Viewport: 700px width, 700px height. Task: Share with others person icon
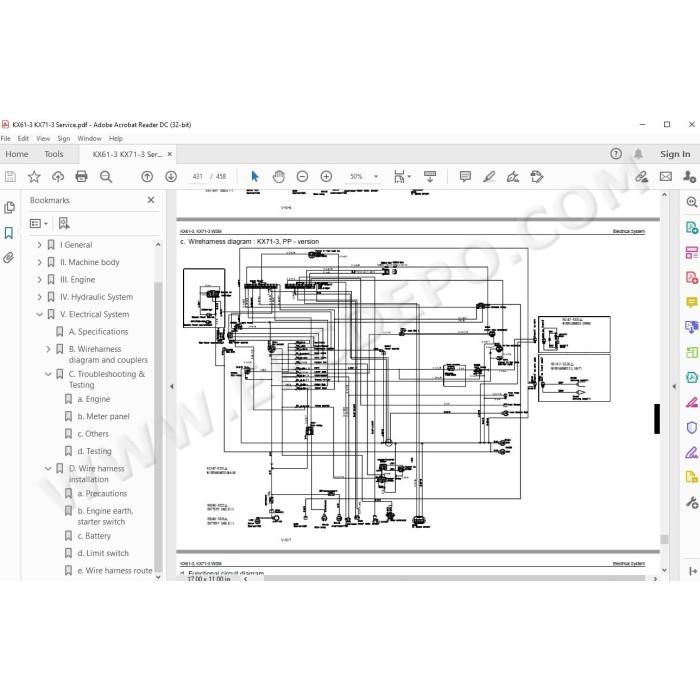[689, 177]
